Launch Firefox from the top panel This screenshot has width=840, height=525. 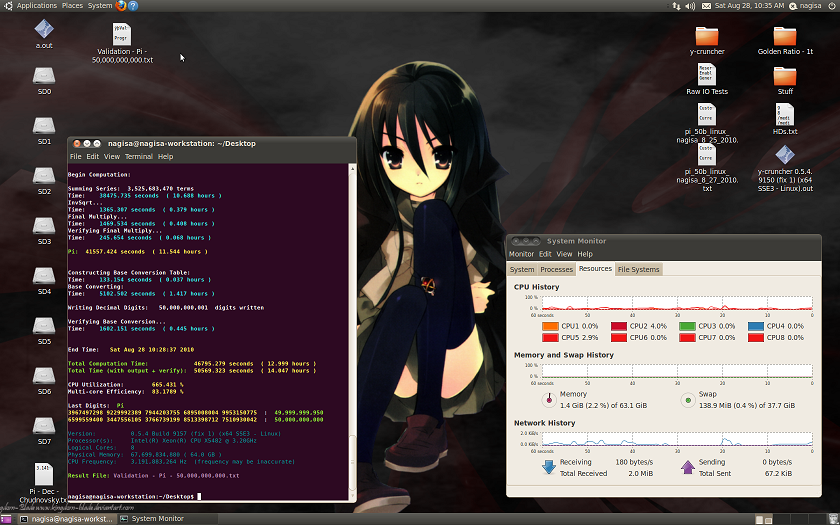[122, 5]
